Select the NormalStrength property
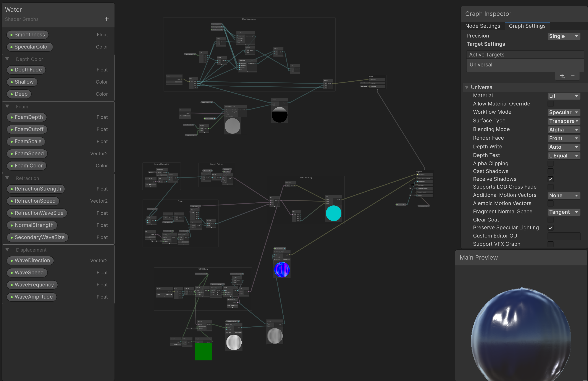588x381 pixels. [x=32, y=225]
